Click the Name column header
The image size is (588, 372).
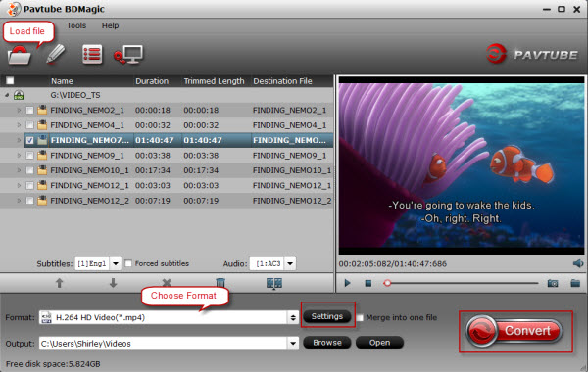(62, 81)
